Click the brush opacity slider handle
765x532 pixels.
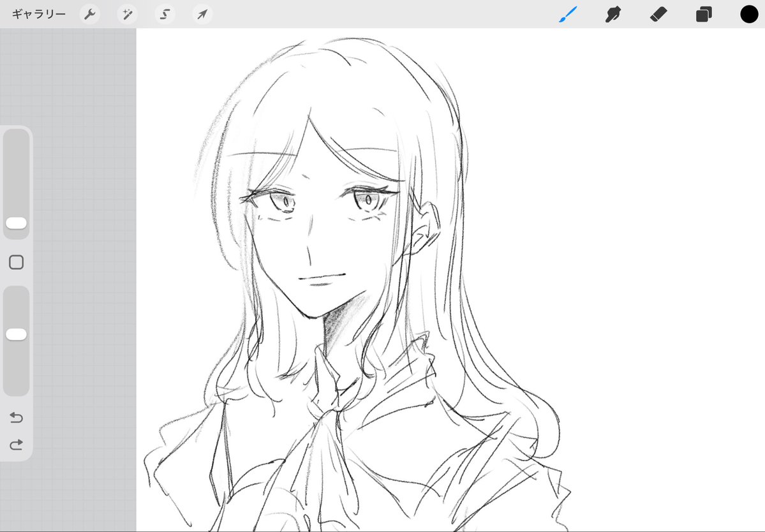click(x=16, y=334)
